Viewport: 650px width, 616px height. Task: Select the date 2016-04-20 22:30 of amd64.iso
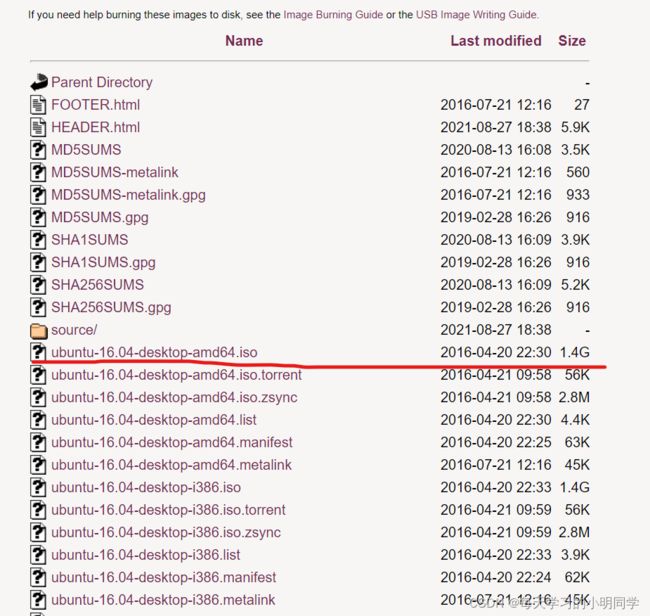point(496,352)
